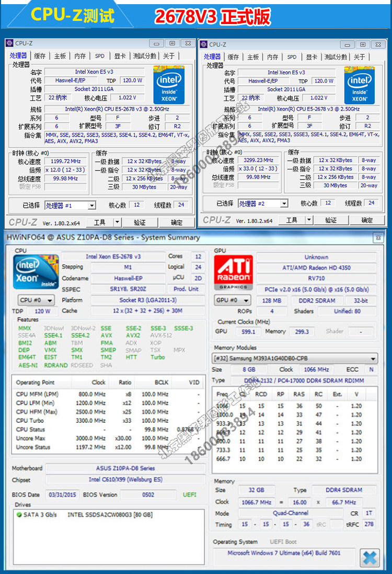Maximize the CPU-Z window showing 处理器 #2
Viewport: 392px width, 574px height.
[363, 44]
